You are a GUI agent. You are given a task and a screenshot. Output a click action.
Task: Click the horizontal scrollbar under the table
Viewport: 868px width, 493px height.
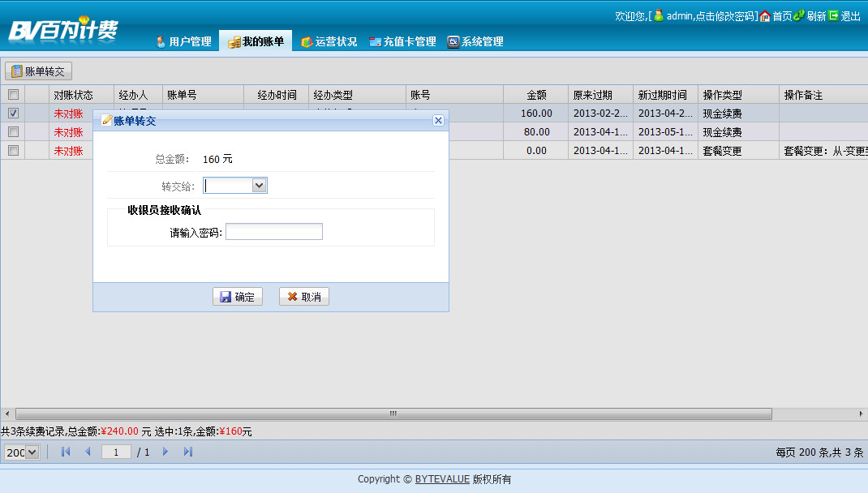pyautogui.click(x=393, y=414)
